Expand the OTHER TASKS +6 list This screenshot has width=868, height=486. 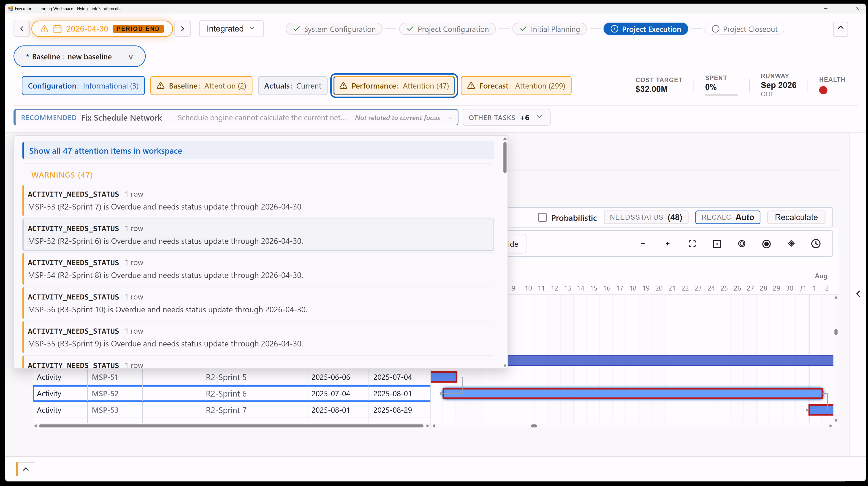[x=506, y=117]
